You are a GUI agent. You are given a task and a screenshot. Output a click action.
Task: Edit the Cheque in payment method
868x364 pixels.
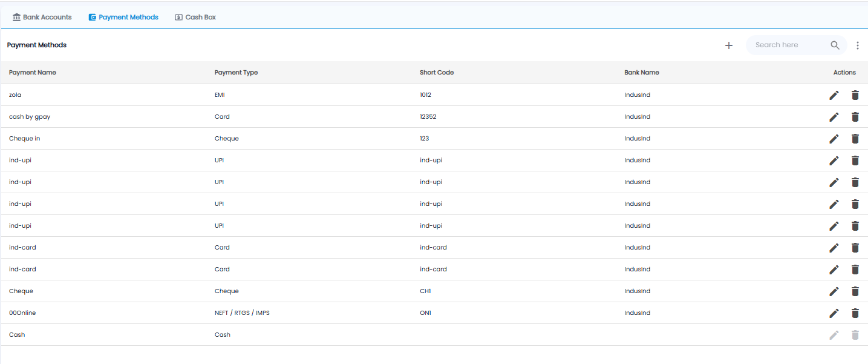834,139
